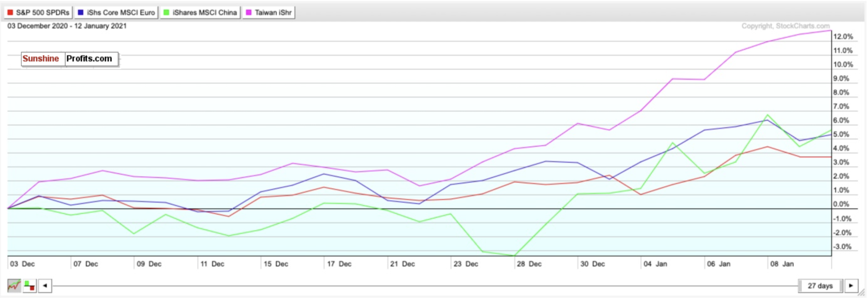
Task: Click the 10.0% axis label
Action: tap(843, 65)
